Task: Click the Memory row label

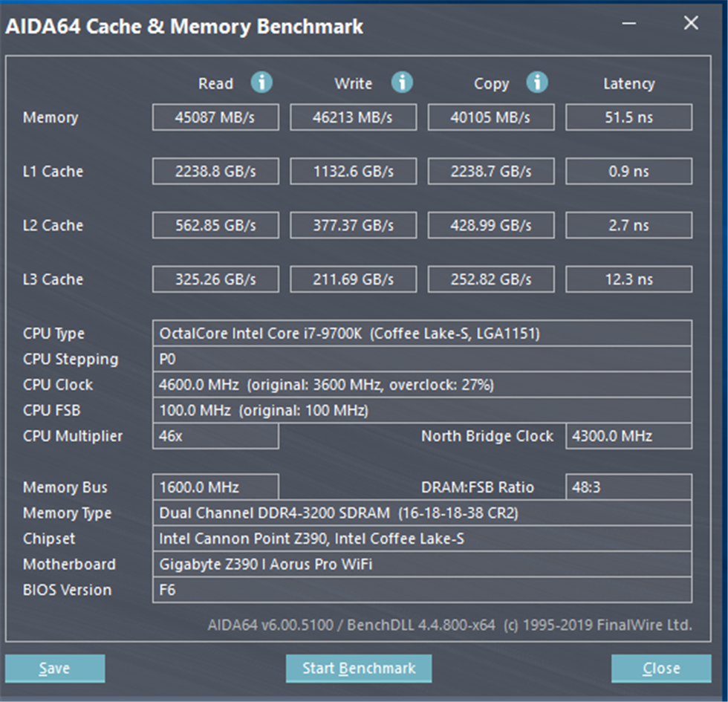Action: (51, 117)
